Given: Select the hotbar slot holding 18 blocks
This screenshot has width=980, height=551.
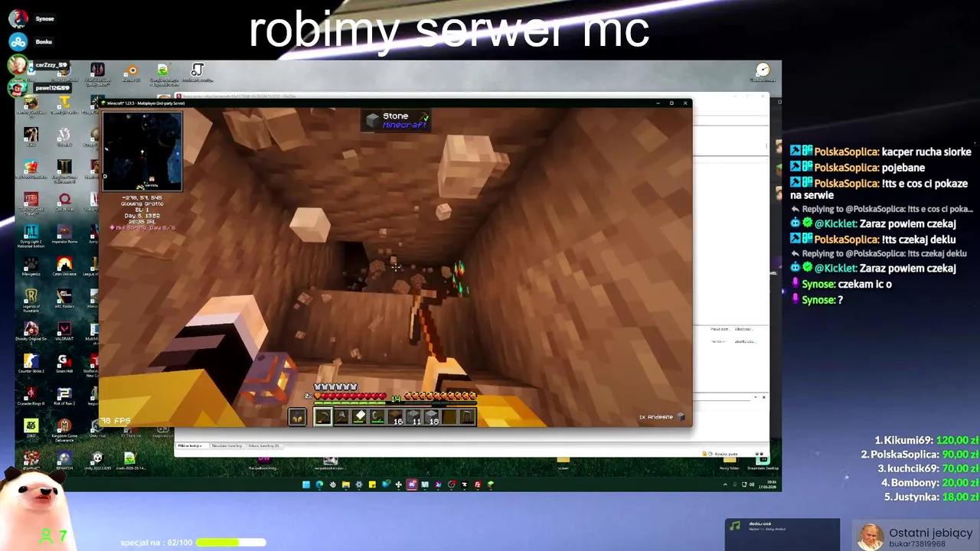Looking at the screenshot, I should pyautogui.click(x=433, y=417).
